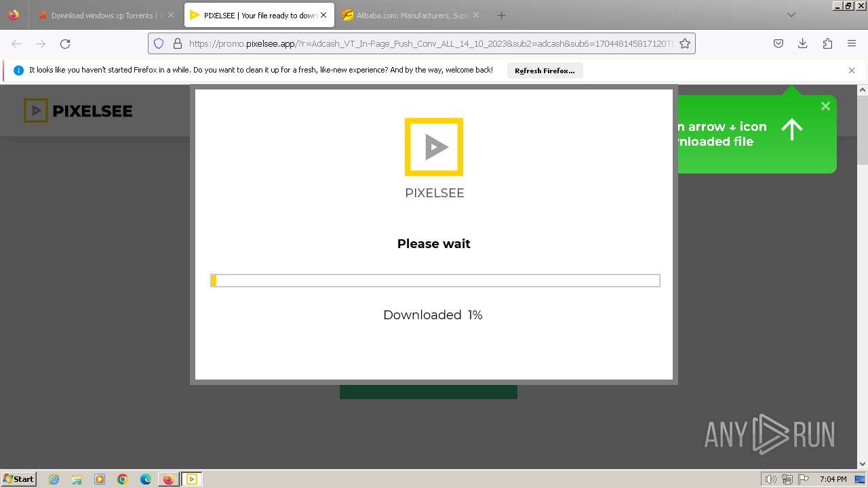Screen dimensions: 868x488
Task: Click the info icon in notification bar
Action: [x=18, y=70]
